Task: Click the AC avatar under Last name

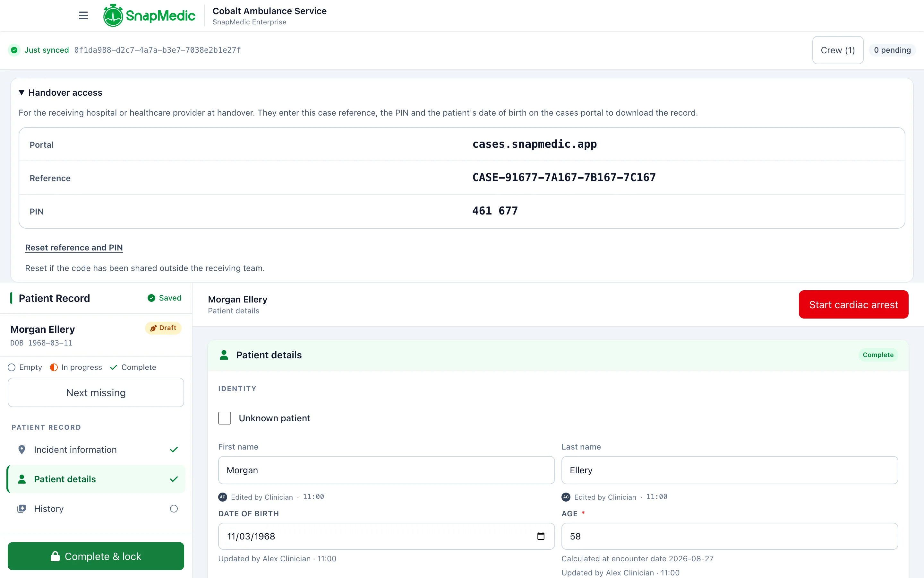Action: (x=566, y=497)
